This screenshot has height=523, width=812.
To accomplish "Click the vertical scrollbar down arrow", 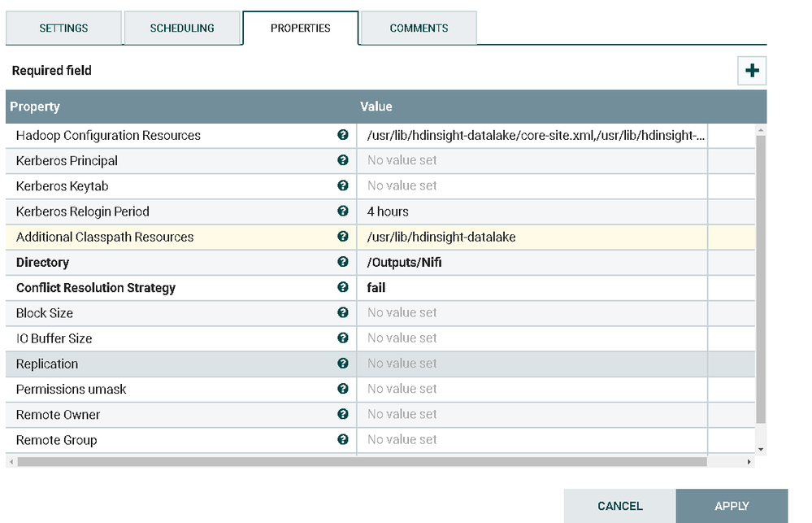I will pos(761,450).
